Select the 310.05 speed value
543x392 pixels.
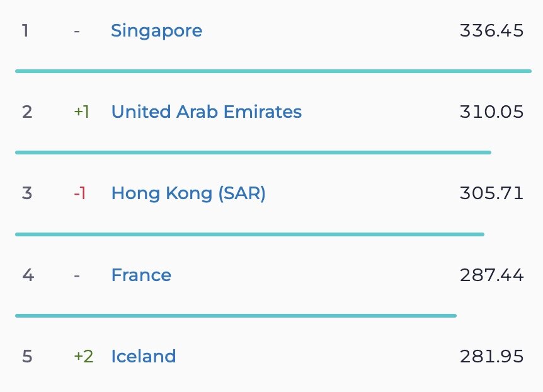click(x=491, y=112)
